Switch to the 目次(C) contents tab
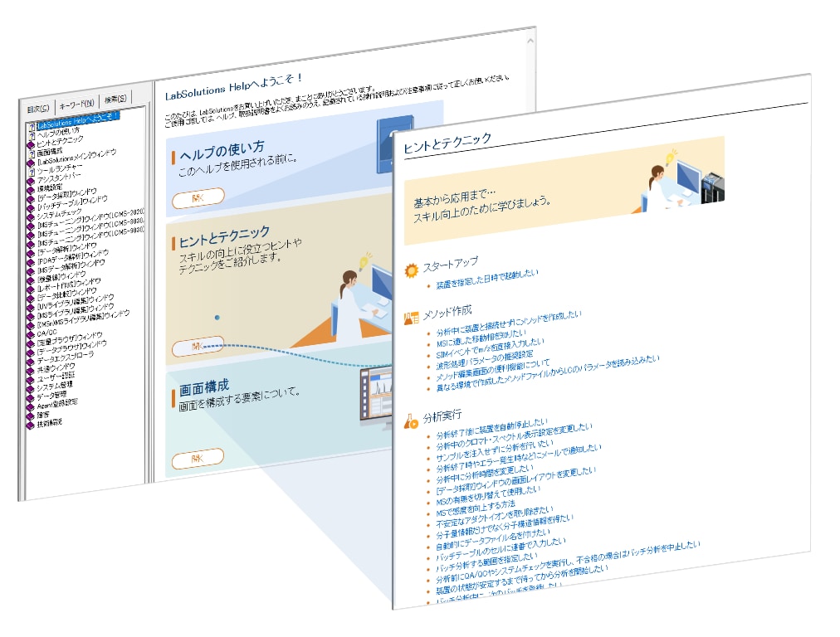Viewport: 840px width, 637px height. tap(38, 109)
